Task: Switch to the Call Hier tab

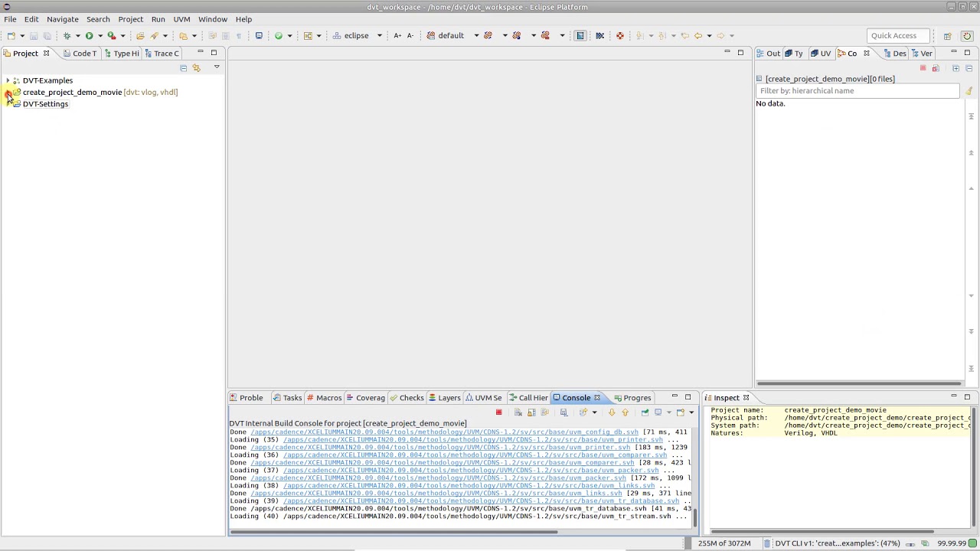Action: click(x=528, y=398)
